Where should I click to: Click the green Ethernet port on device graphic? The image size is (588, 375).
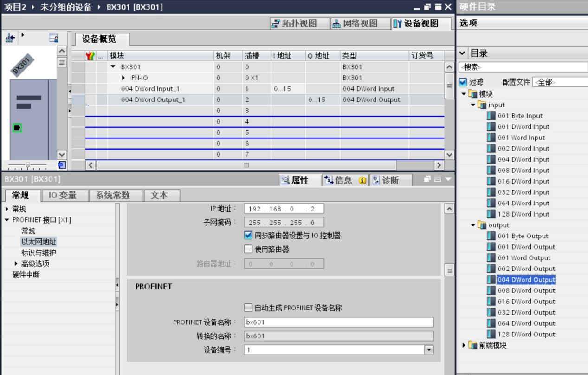[x=18, y=128]
